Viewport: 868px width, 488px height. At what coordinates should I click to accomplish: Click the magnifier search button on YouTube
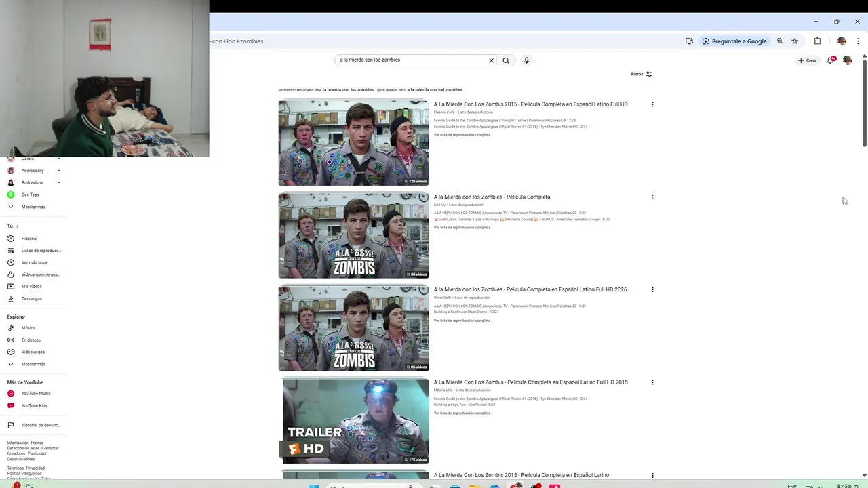pos(506,60)
